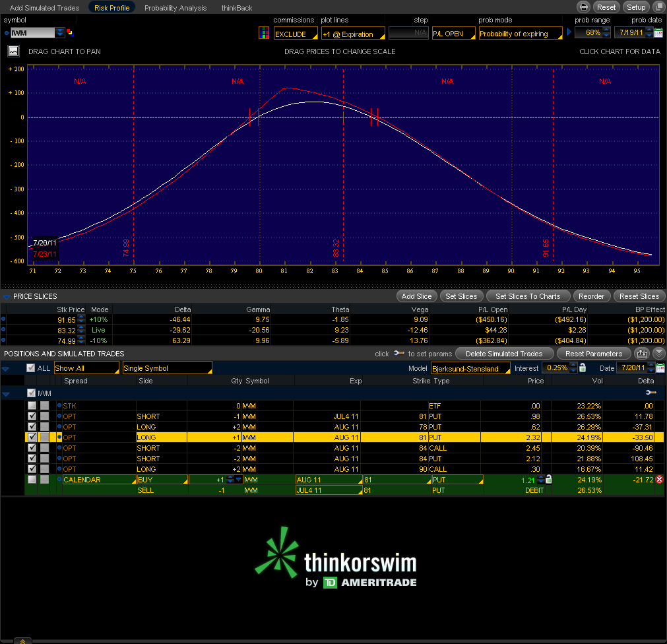Viewport: 667px width, 644px height.
Task: Adjust the 91.65 stock price stepper
Action: [x=81, y=319]
